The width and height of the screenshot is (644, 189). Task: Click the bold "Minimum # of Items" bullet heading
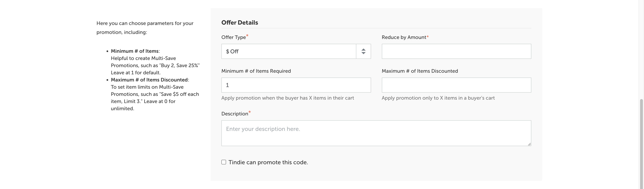coord(135,51)
